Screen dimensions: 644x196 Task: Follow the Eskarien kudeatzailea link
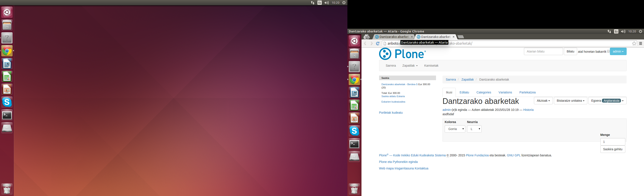coord(393,102)
